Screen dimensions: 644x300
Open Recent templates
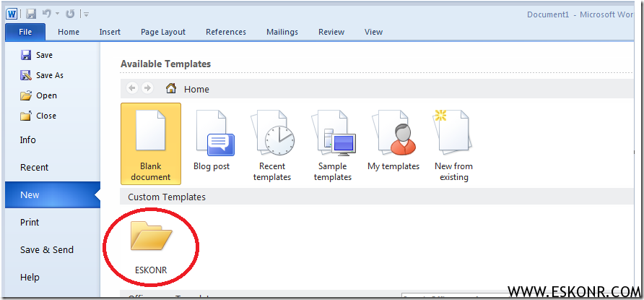pyautogui.click(x=272, y=143)
